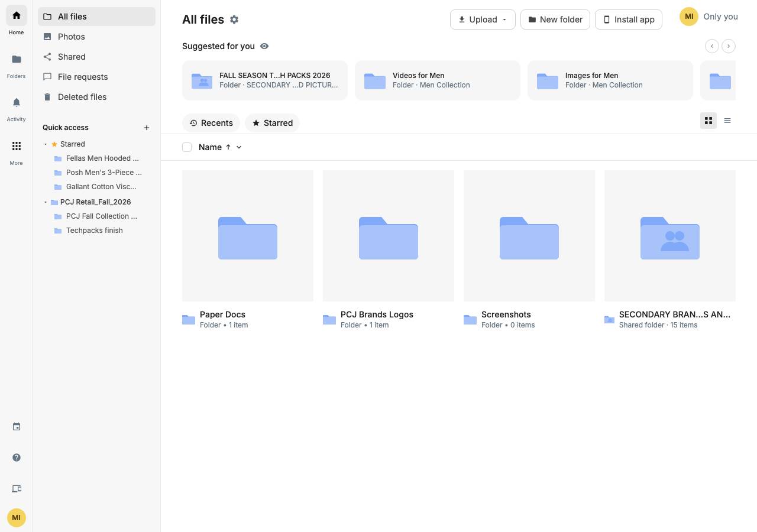Open the Upload dropdown
757x532 pixels.
click(x=483, y=20)
